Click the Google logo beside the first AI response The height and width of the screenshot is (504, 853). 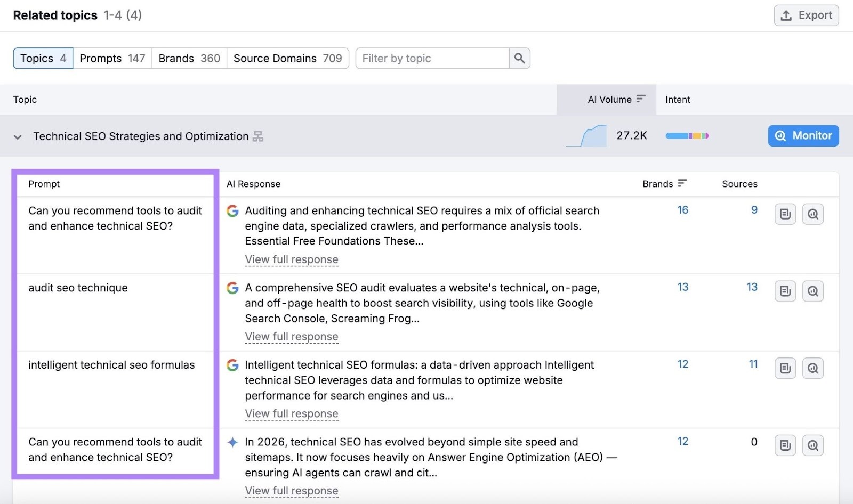[x=232, y=211]
